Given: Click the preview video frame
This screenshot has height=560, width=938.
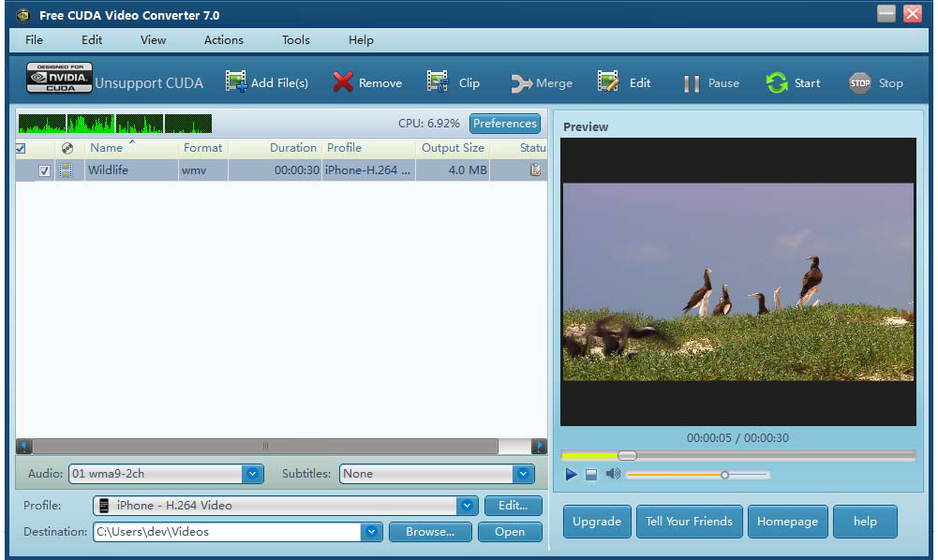Looking at the screenshot, I should (738, 282).
